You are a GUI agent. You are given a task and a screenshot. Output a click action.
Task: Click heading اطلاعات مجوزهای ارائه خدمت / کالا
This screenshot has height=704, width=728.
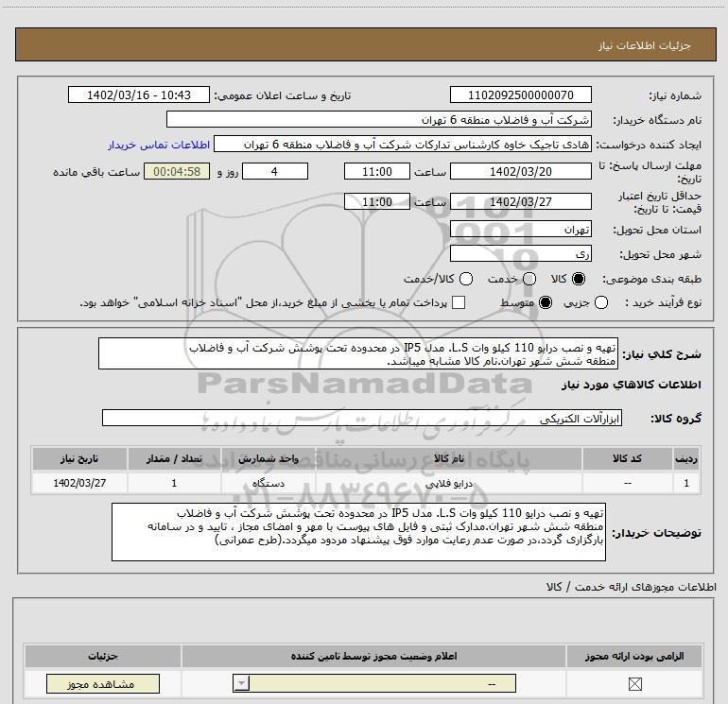tap(631, 587)
